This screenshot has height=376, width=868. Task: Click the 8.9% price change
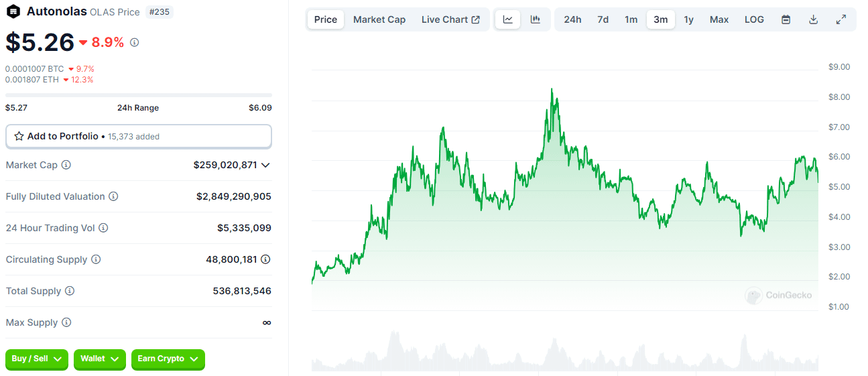(101, 42)
